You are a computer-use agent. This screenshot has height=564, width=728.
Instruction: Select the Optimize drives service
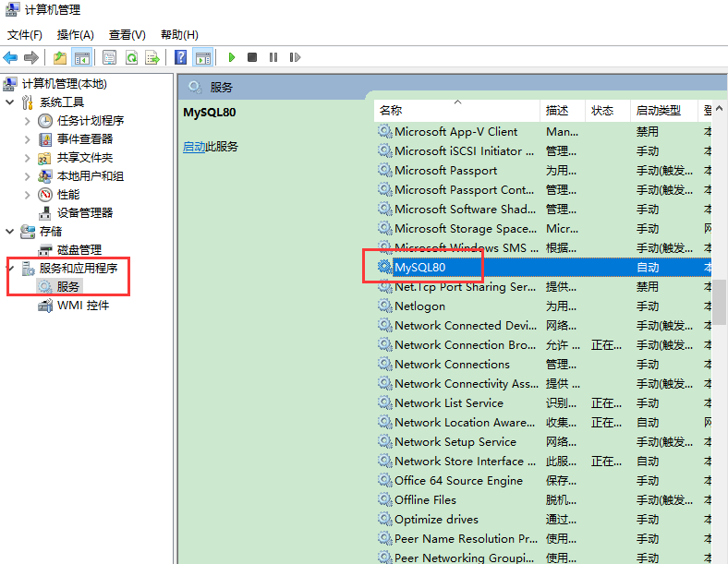click(543, 520)
